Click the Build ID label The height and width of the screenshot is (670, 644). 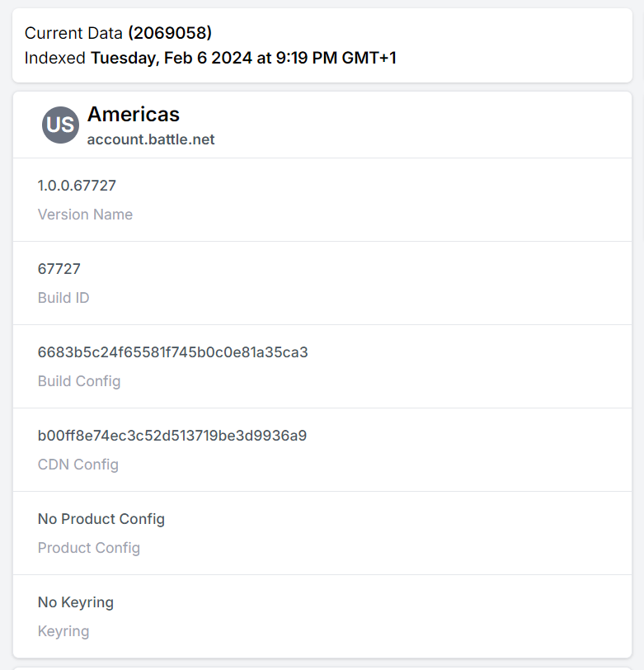pos(63,297)
